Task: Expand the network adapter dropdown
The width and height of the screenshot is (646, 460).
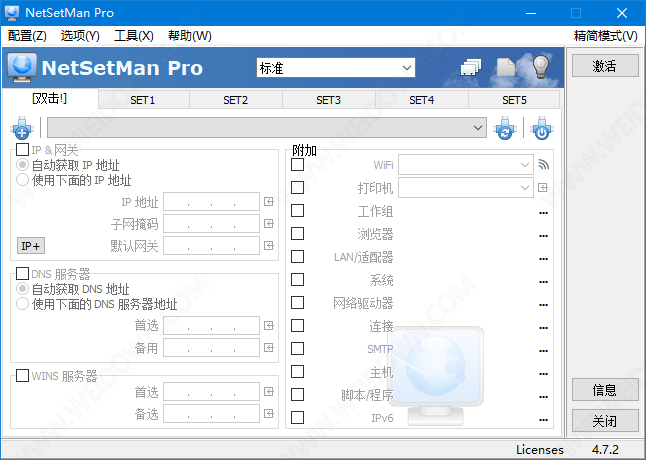Action: (267, 128)
